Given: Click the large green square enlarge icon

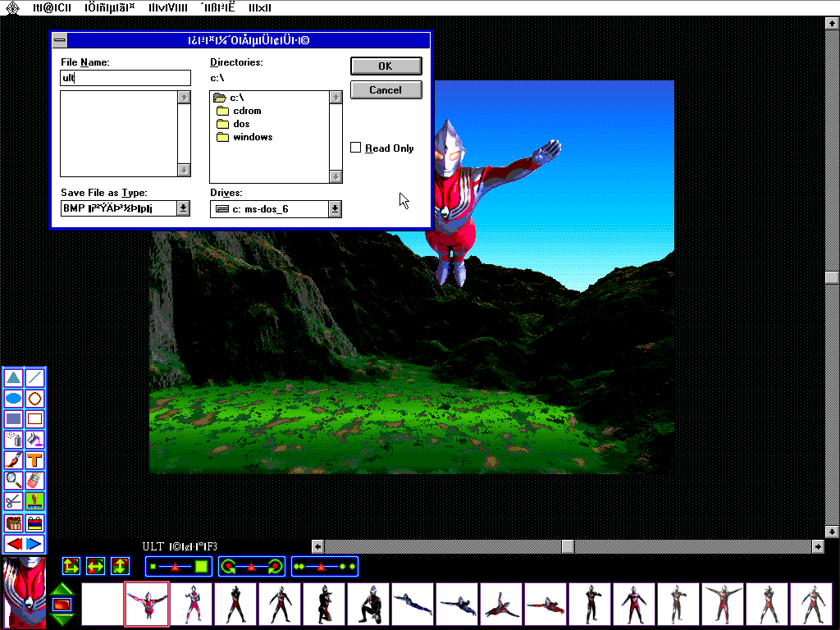Looking at the screenshot, I should point(202,566).
